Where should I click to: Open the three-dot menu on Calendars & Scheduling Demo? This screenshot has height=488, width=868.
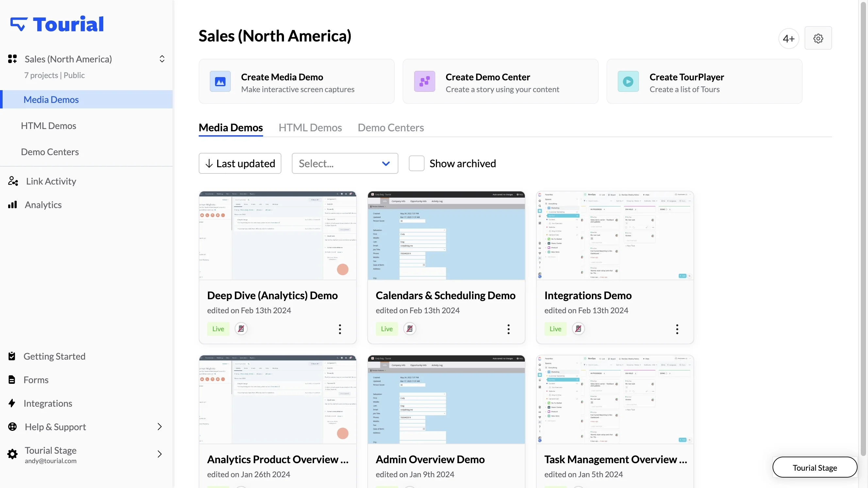(x=509, y=329)
